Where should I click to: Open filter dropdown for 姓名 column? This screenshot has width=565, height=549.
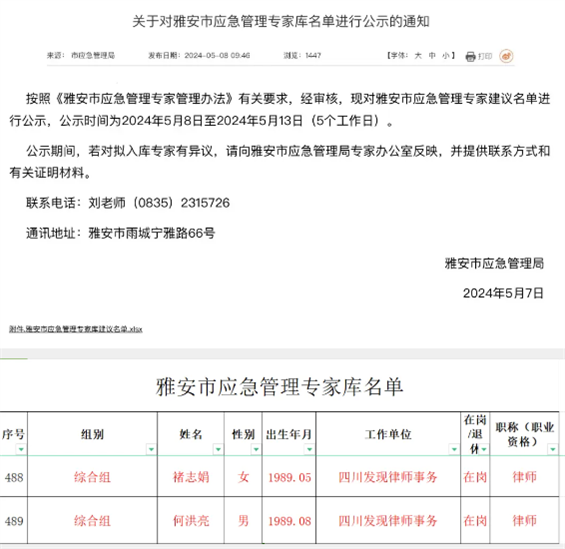(218, 449)
